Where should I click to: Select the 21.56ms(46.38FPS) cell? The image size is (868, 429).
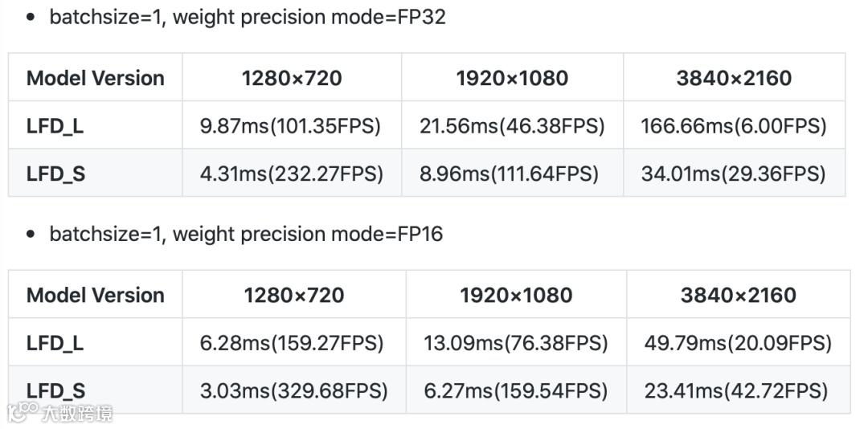(x=512, y=126)
